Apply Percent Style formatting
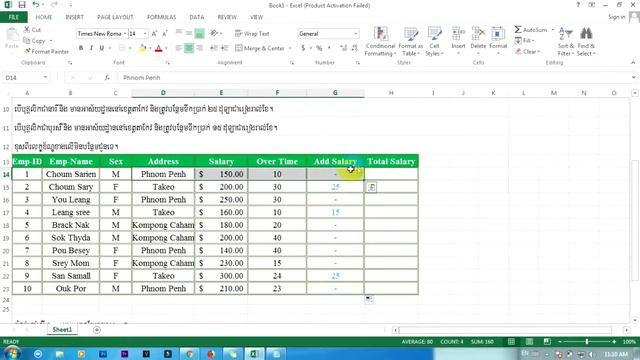Image resolution: width=640 pixels, height=360 pixels. pyautogui.click(x=319, y=48)
